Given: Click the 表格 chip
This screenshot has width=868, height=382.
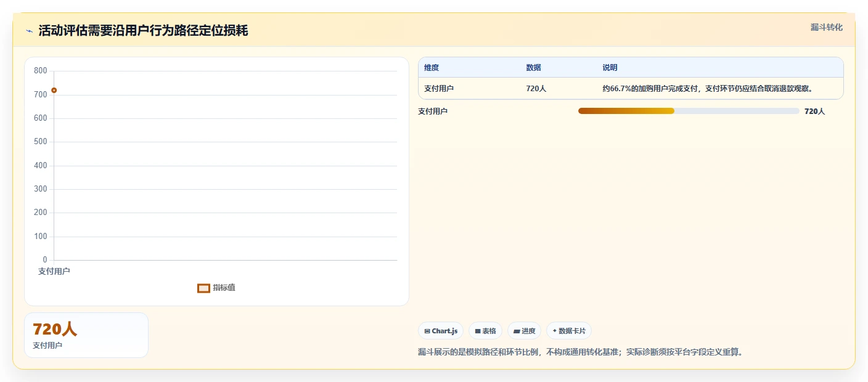Looking at the screenshot, I should coord(485,331).
